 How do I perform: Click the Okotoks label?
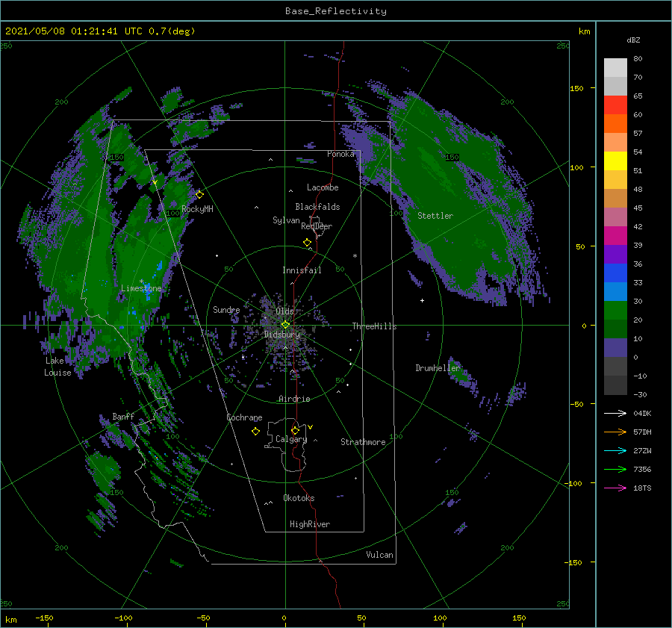tap(299, 498)
